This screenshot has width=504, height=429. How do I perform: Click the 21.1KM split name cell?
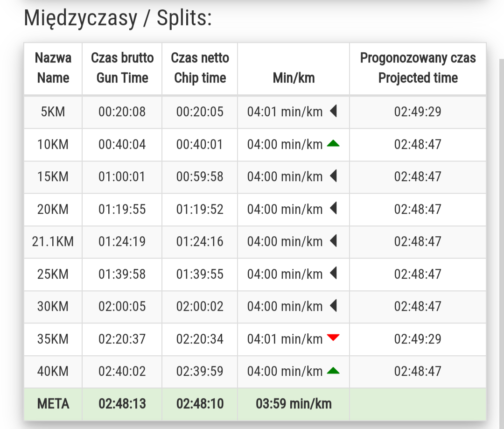[53, 241]
